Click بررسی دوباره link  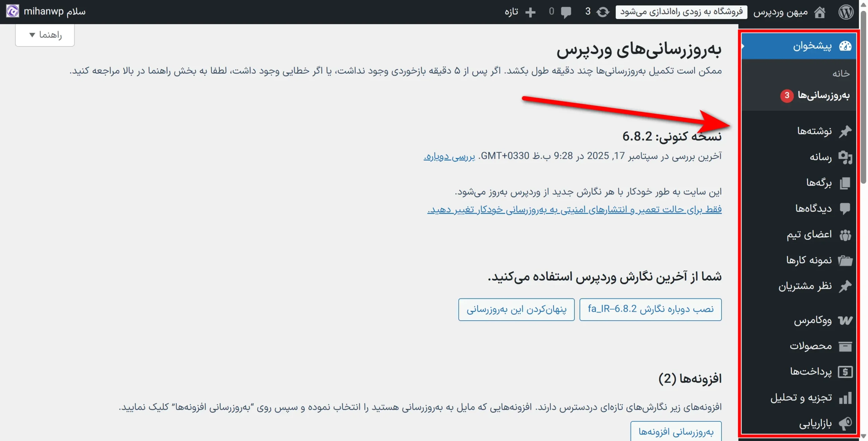[x=449, y=156]
